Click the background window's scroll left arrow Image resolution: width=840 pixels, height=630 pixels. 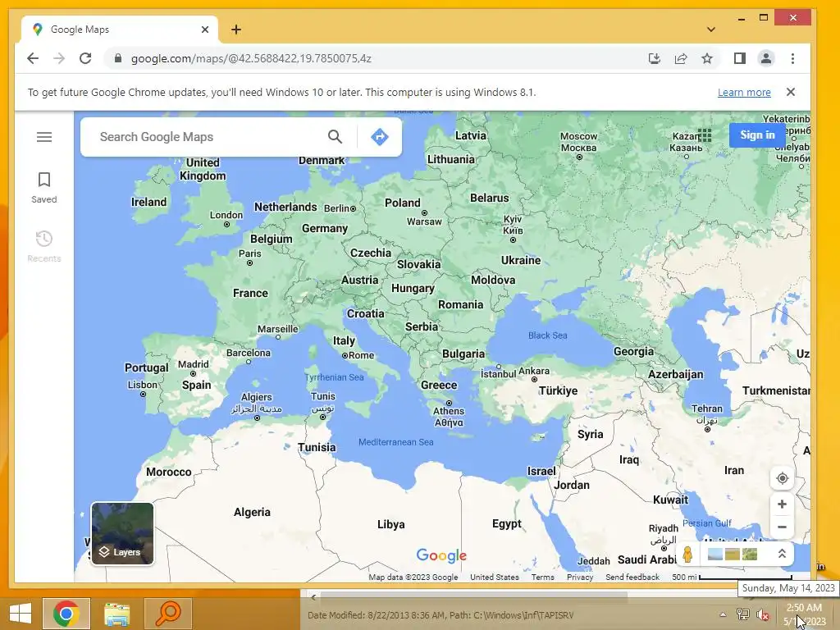(x=313, y=597)
